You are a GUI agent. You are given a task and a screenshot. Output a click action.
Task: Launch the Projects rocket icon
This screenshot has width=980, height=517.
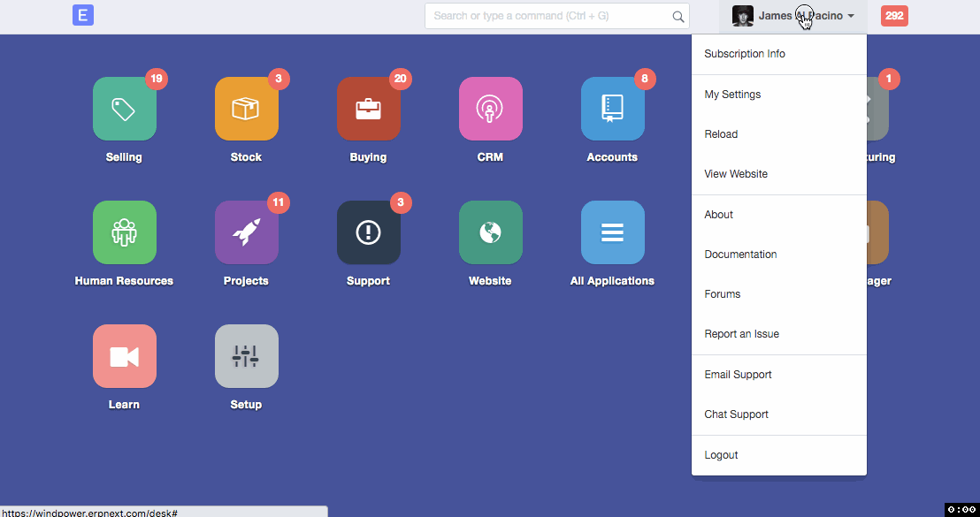(x=247, y=232)
